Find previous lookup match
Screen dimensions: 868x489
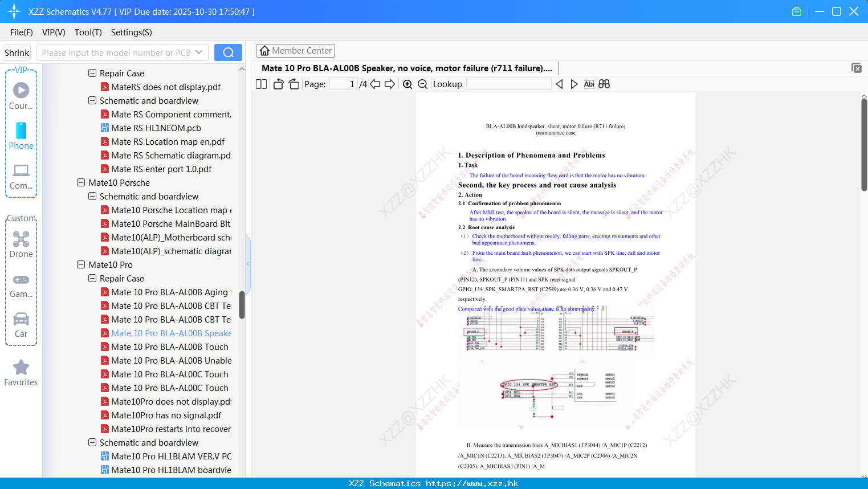(559, 84)
